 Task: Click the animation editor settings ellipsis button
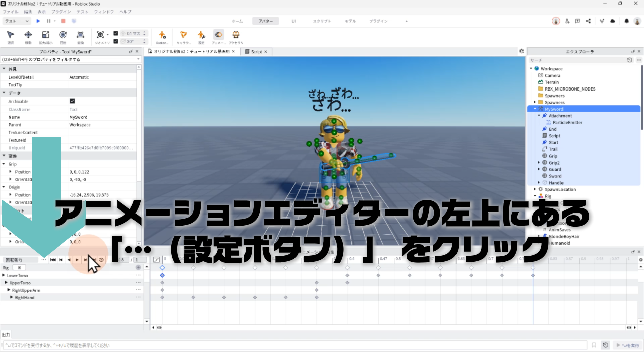click(x=44, y=260)
